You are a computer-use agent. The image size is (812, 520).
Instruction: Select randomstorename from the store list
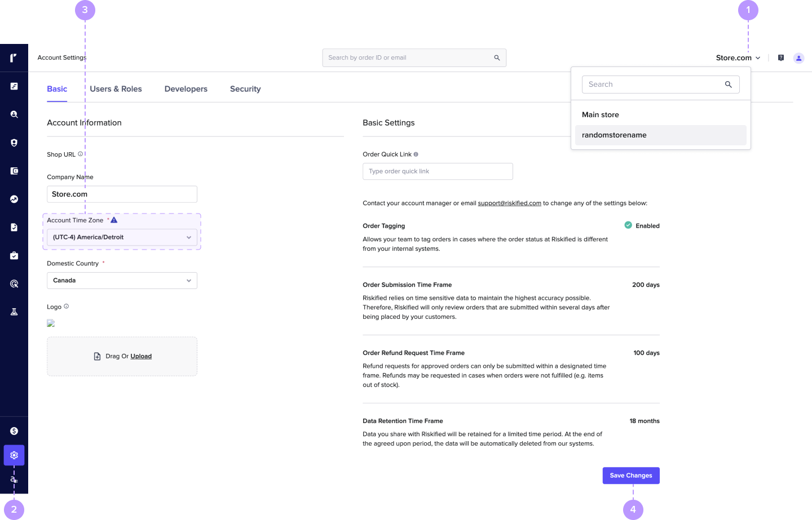click(661, 135)
